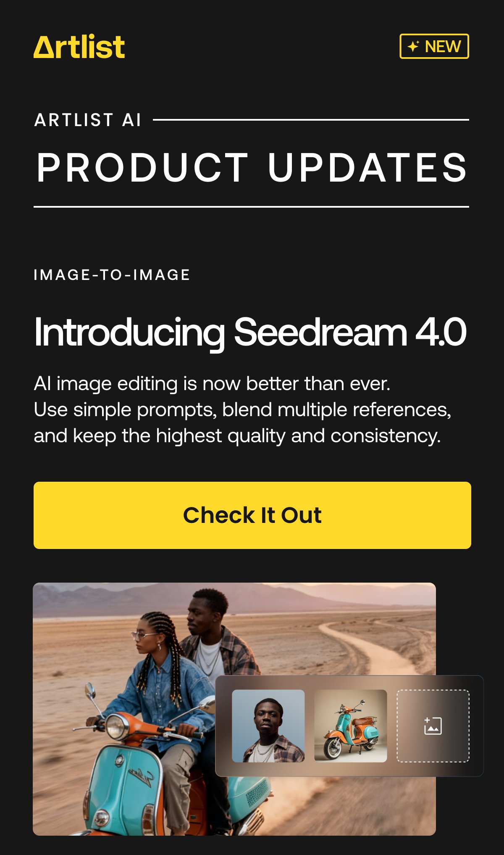
Task: Click the sparkle icon in the NEW badge
Action: [414, 46]
